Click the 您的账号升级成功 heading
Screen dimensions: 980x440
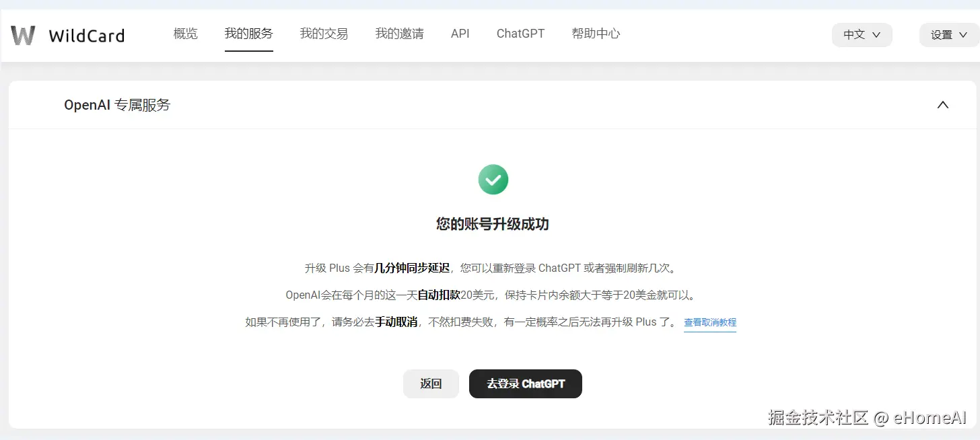click(493, 225)
